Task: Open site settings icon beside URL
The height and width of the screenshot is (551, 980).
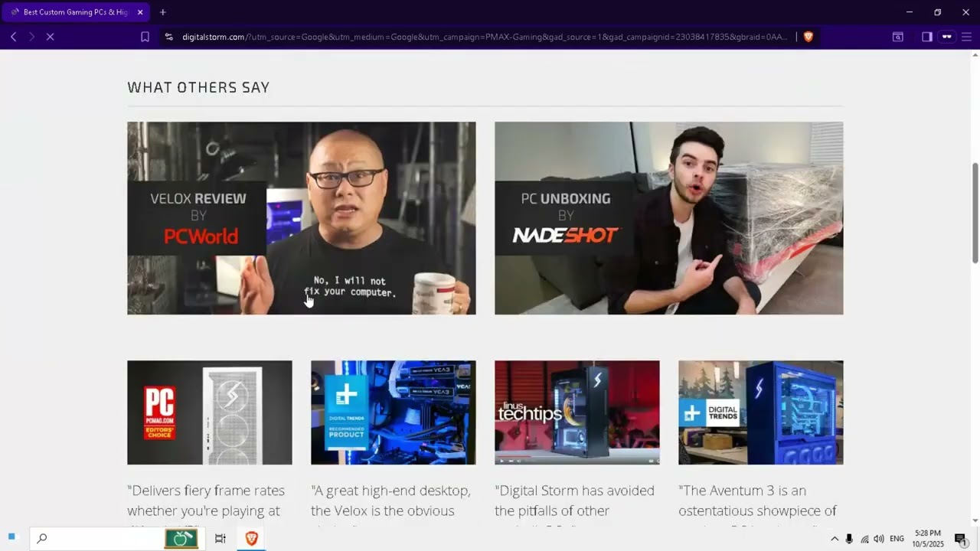Action: [168, 37]
